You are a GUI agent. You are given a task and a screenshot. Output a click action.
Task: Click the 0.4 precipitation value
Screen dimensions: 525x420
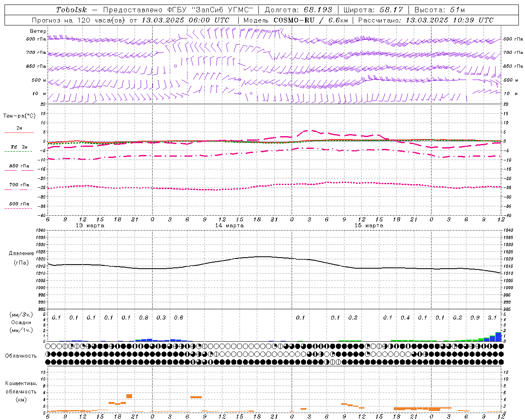[x=405, y=317]
